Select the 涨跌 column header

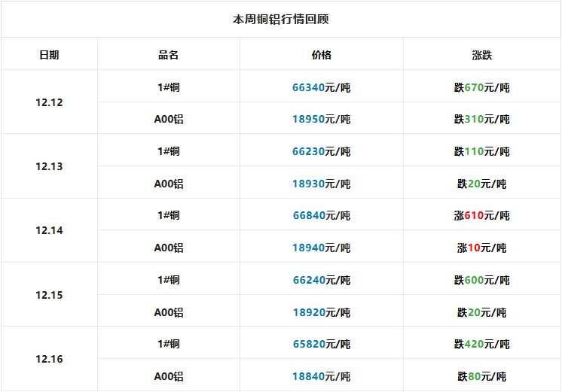[481, 55]
